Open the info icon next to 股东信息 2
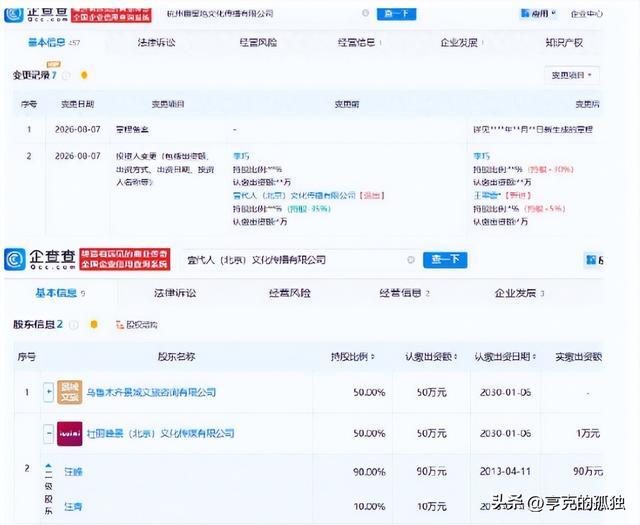 pyautogui.click(x=74, y=325)
